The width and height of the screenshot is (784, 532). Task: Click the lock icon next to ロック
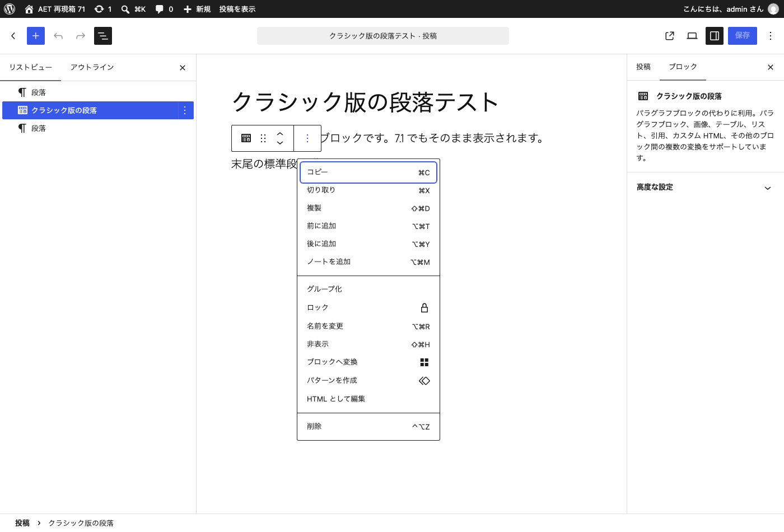(x=424, y=308)
